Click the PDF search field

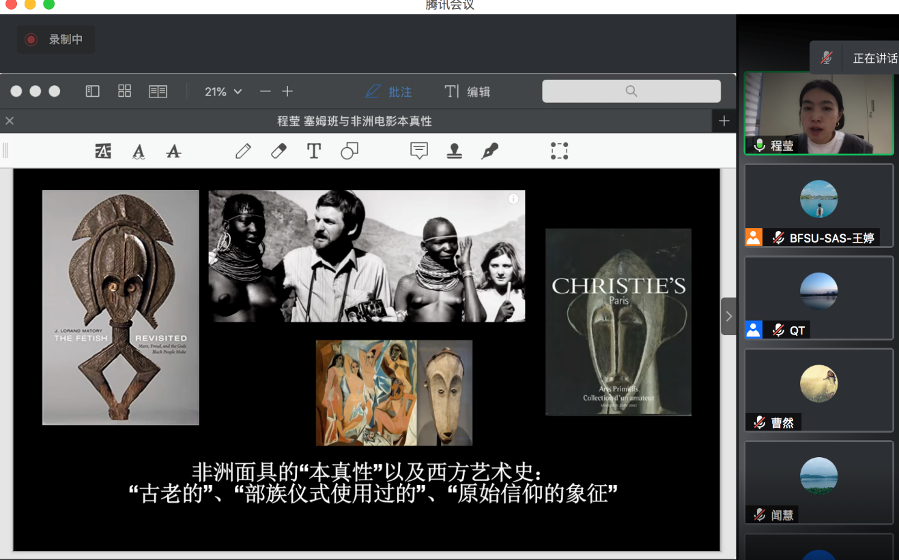point(631,91)
